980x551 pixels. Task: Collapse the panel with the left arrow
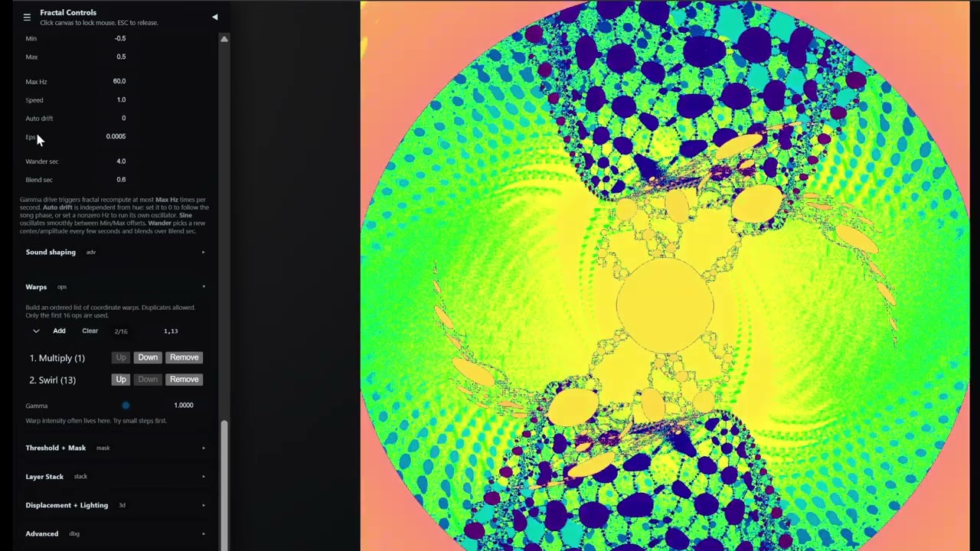point(214,17)
